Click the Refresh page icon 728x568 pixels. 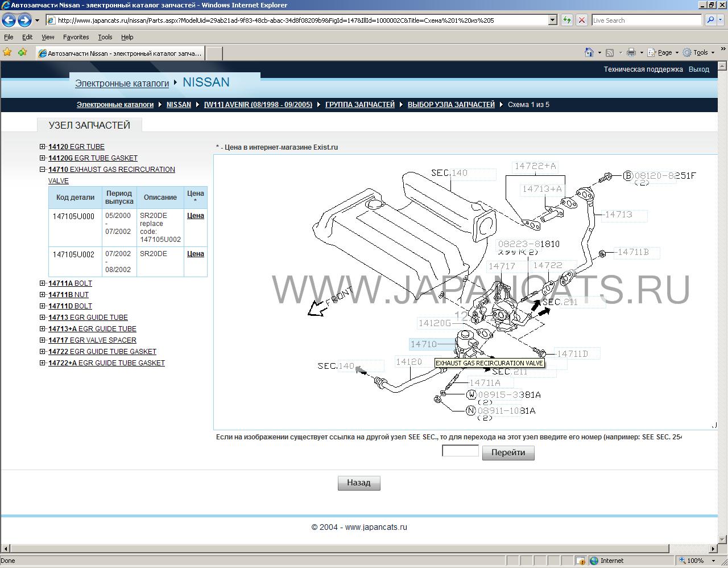[x=566, y=20]
